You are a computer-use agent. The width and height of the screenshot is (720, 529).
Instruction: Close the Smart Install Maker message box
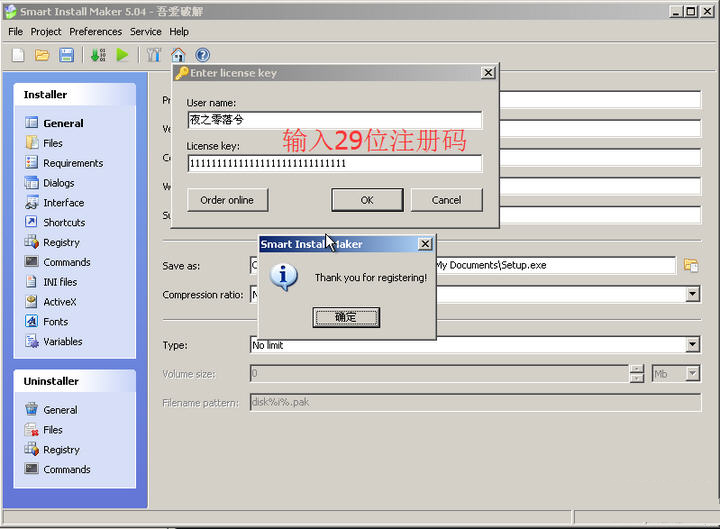click(425, 244)
